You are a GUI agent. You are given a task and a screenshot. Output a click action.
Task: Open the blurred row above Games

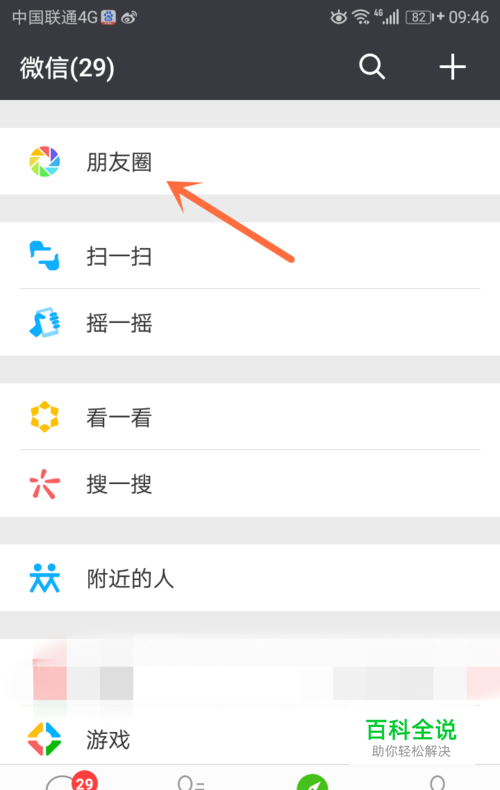coord(250,672)
